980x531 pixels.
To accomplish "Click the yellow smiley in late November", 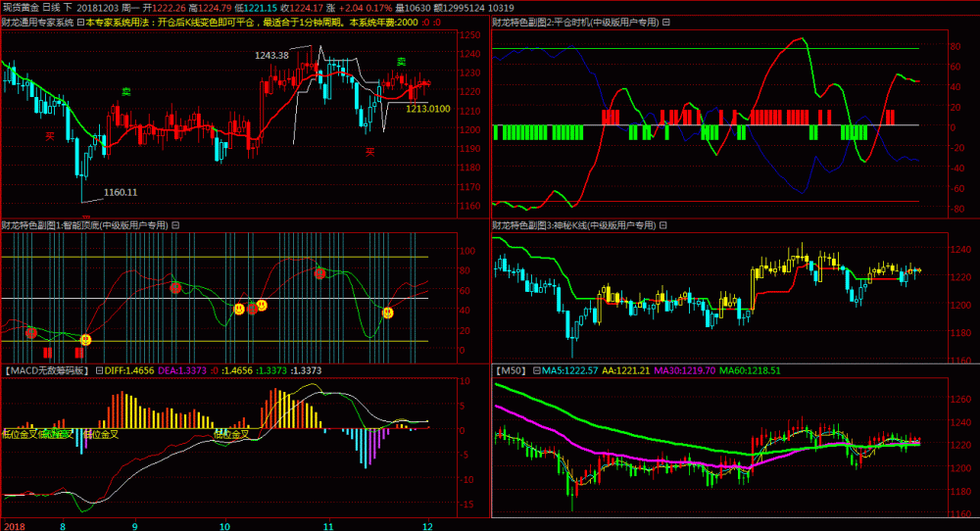I will coord(388,313).
